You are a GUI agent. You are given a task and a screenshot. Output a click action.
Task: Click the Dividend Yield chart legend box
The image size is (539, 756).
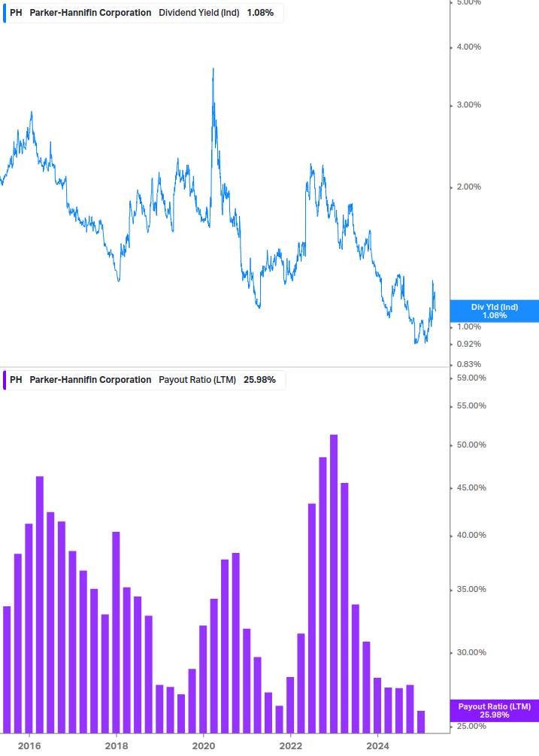coord(144,13)
